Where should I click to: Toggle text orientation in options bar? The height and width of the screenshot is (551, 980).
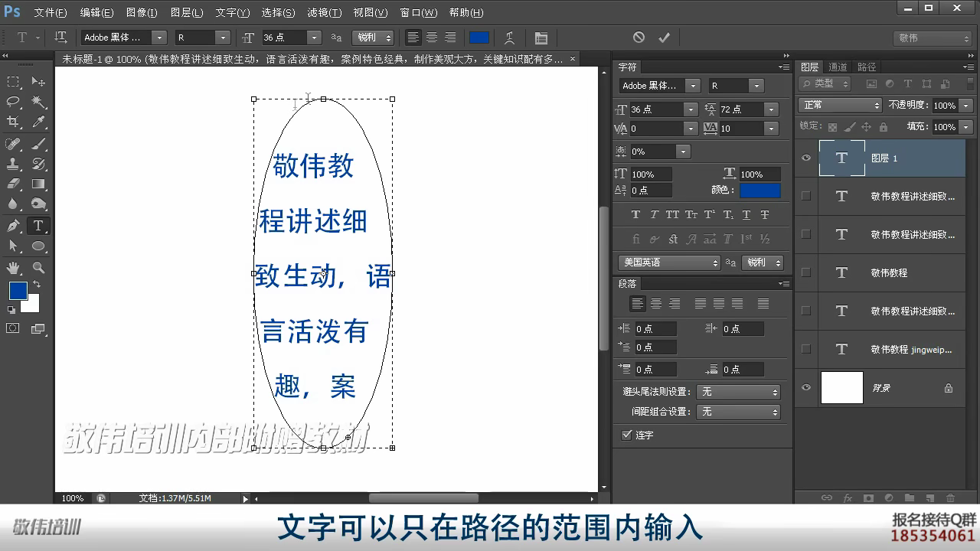[x=61, y=37]
